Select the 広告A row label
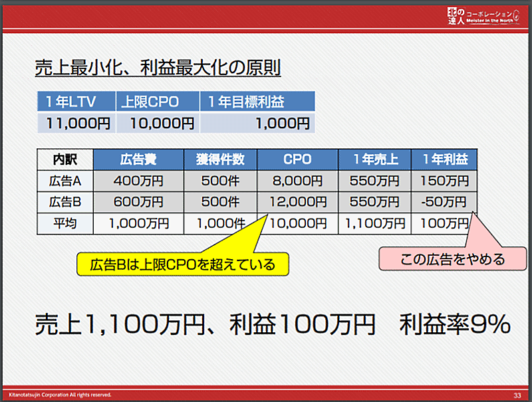The width and height of the screenshot is (532, 402). point(64,181)
